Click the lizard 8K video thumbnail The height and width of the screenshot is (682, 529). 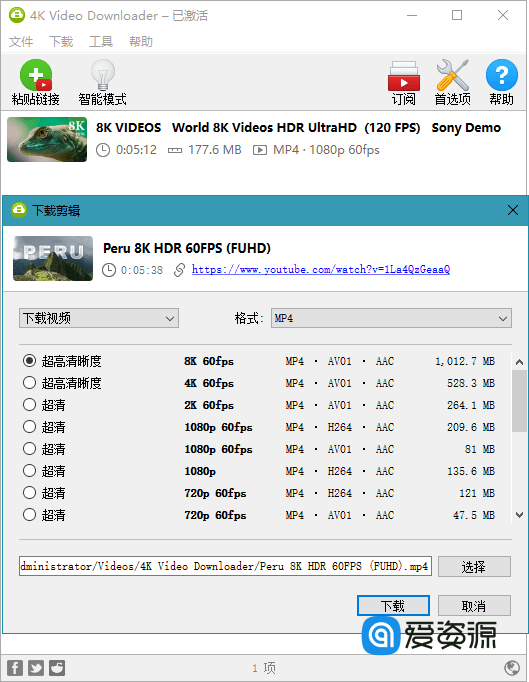coord(47,139)
